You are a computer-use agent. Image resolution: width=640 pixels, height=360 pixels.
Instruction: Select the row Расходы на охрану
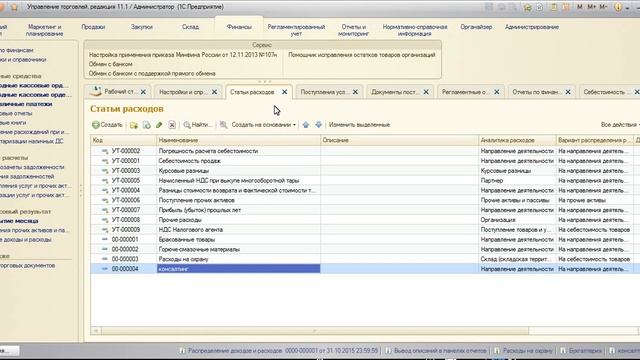tap(365, 259)
